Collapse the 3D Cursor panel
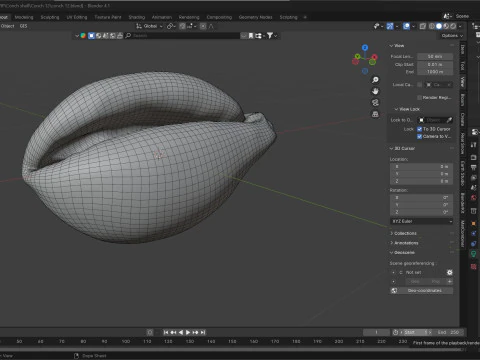This screenshot has height=360, width=480. [402, 148]
